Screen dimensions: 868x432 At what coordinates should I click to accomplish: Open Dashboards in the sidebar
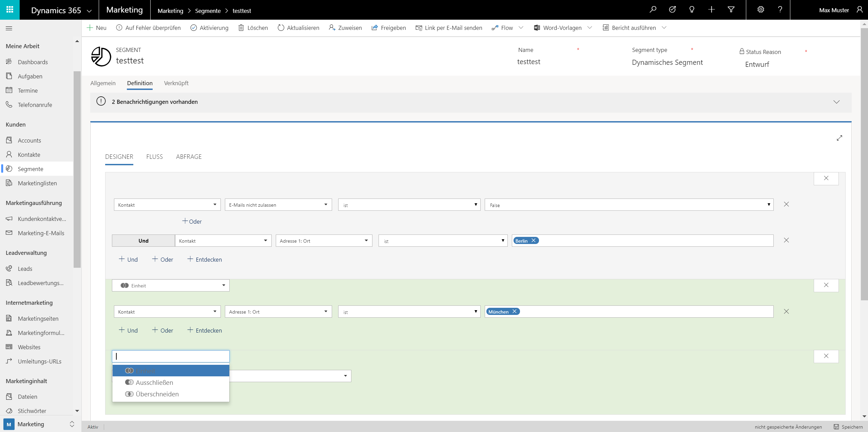click(33, 62)
